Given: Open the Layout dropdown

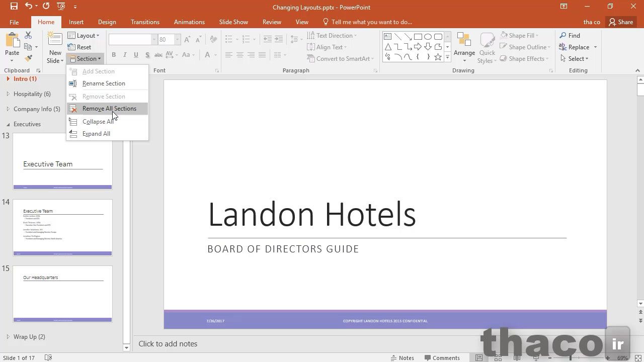Looking at the screenshot, I should click(84, 36).
